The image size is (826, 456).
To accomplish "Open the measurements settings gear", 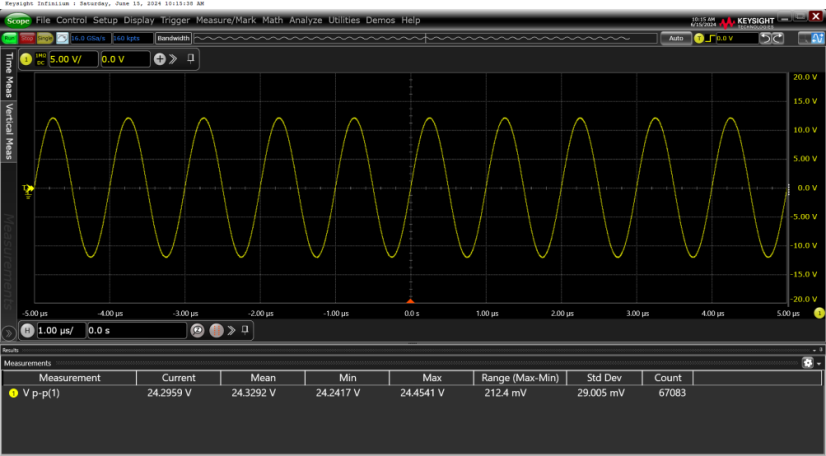I will click(x=807, y=363).
